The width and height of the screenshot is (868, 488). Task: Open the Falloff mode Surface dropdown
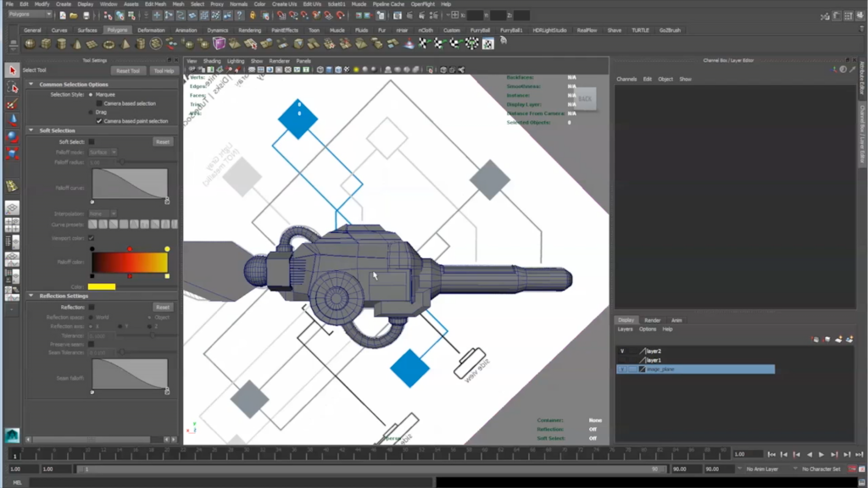tap(103, 152)
